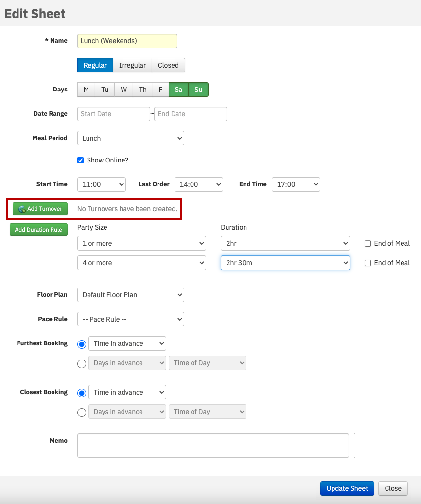Select the Closed sheet type
The image size is (421, 504).
pos(168,65)
